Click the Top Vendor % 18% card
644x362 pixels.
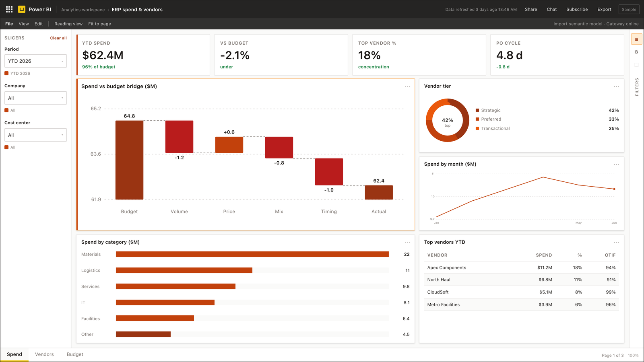tap(419, 55)
